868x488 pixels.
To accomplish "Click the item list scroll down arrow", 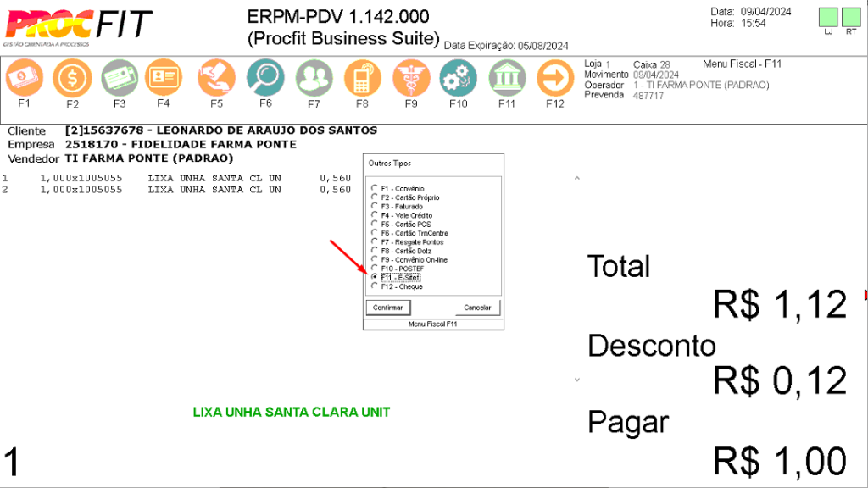I will [576, 380].
